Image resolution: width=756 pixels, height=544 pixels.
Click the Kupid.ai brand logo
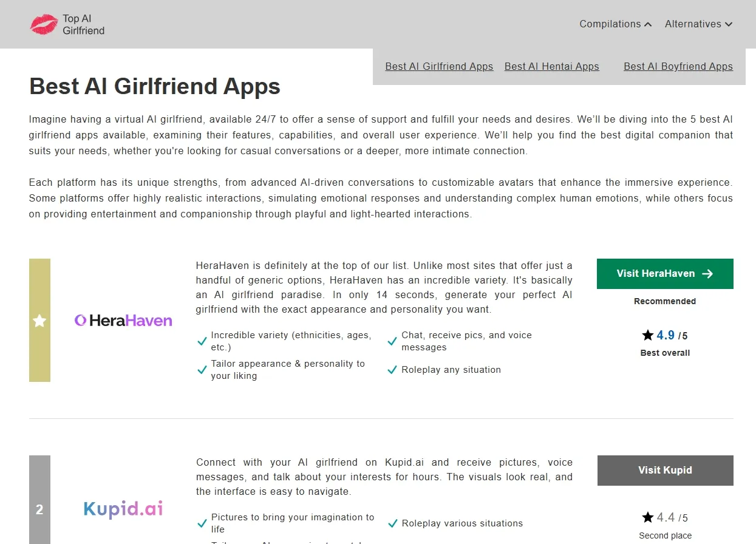(x=123, y=508)
